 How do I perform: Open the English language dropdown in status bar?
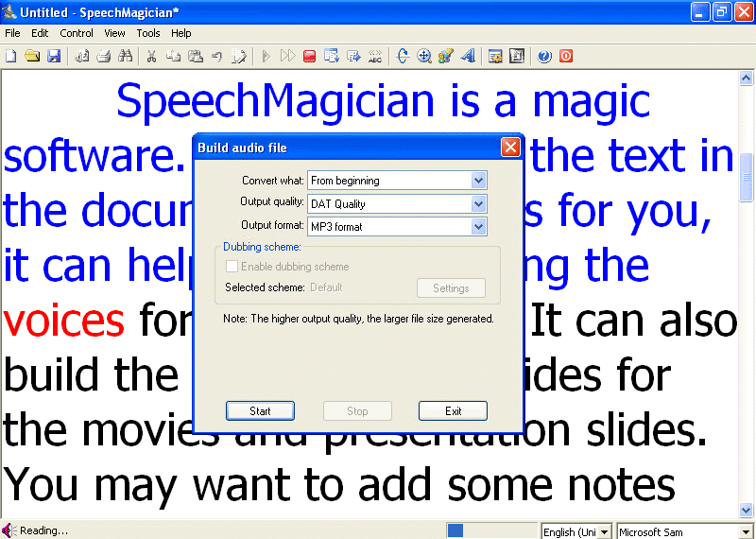pyautogui.click(x=604, y=531)
